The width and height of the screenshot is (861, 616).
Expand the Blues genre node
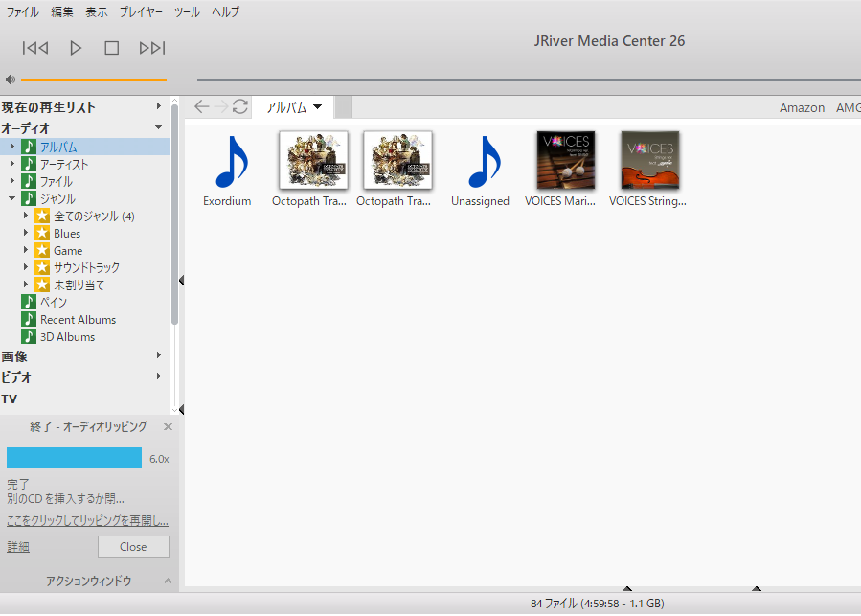[x=25, y=233]
